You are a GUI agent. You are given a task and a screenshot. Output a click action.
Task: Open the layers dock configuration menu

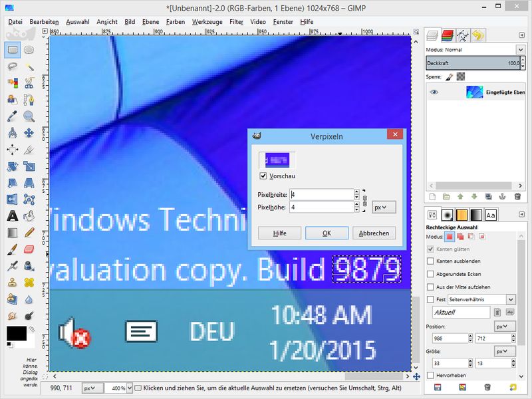(x=521, y=35)
